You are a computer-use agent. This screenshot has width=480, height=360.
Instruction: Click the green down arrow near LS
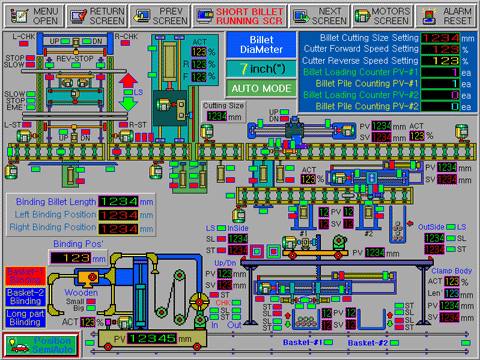pos(128,103)
